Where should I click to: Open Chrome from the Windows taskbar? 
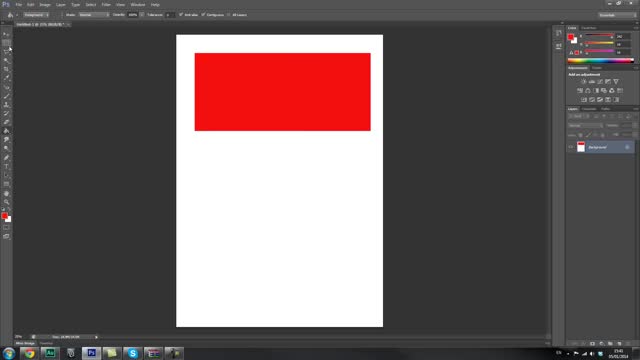point(29,353)
